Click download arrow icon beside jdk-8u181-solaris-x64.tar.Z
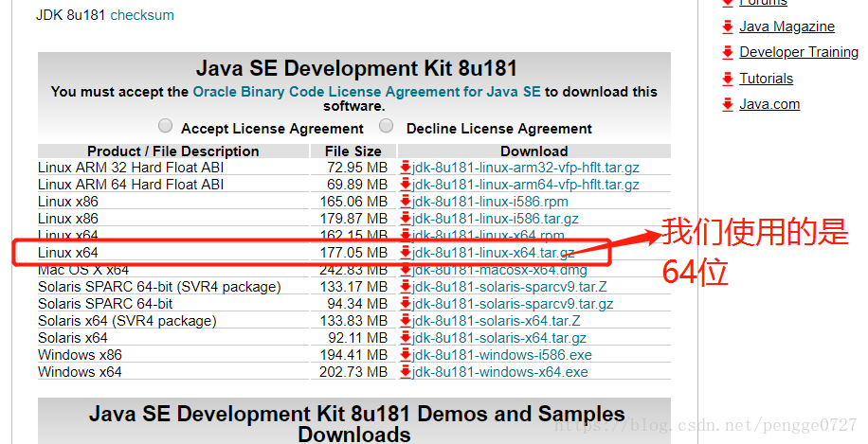The height and width of the screenshot is (444, 868). (x=406, y=321)
